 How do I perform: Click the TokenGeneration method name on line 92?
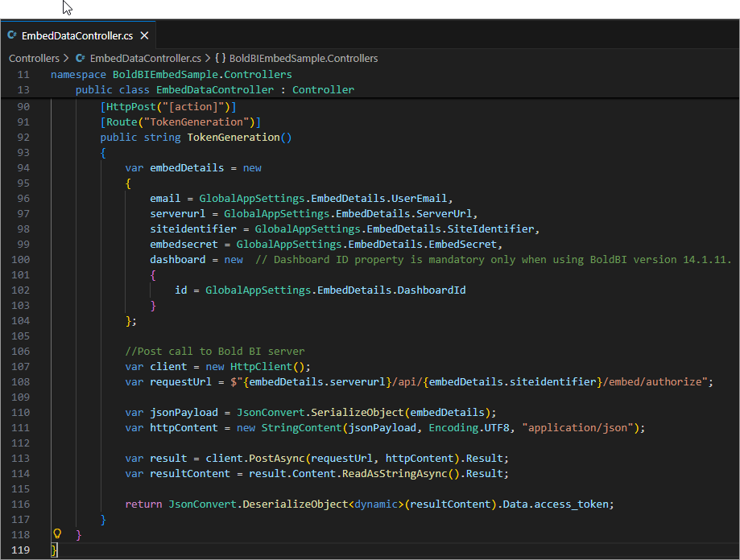[234, 138]
